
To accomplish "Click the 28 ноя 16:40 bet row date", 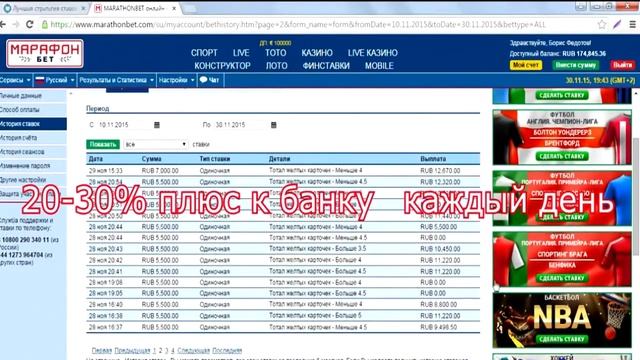I will click(x=105, y=304).
